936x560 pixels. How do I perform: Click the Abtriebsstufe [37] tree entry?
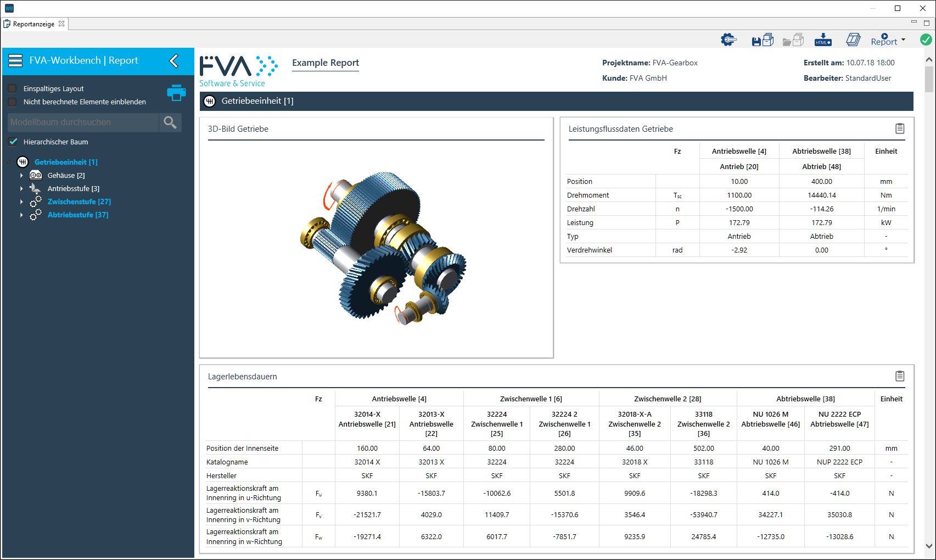pyautogui.click(x=78, y=215)
